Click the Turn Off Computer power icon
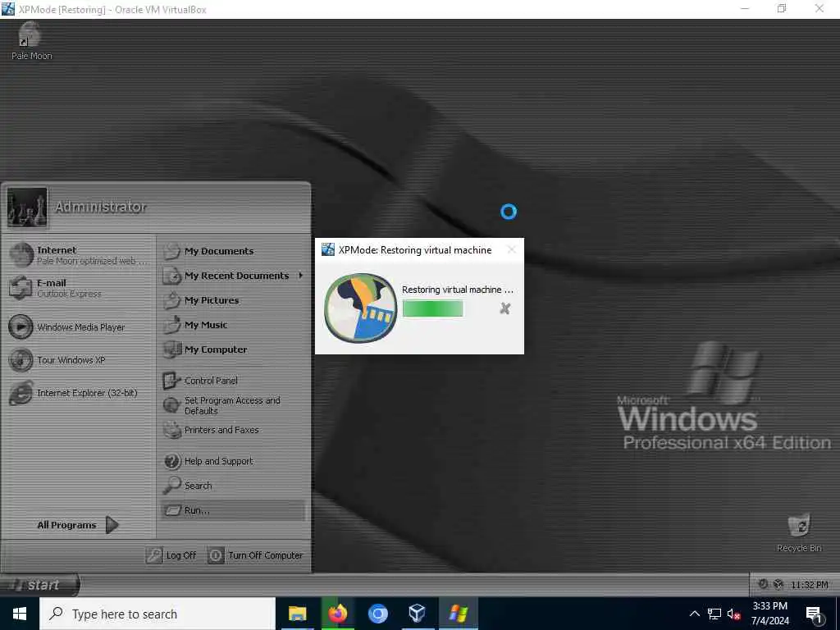The width and height of the screenshot is (840, 630). click(x=216, y=555)
